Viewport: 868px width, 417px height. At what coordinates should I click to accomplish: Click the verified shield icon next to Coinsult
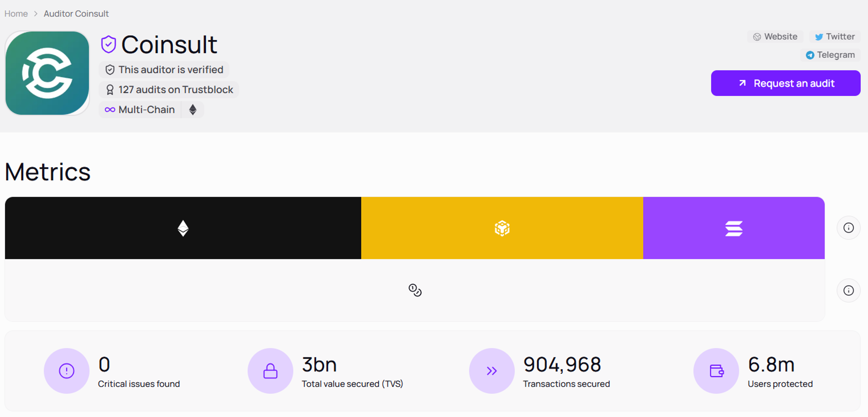pos(108,43)
